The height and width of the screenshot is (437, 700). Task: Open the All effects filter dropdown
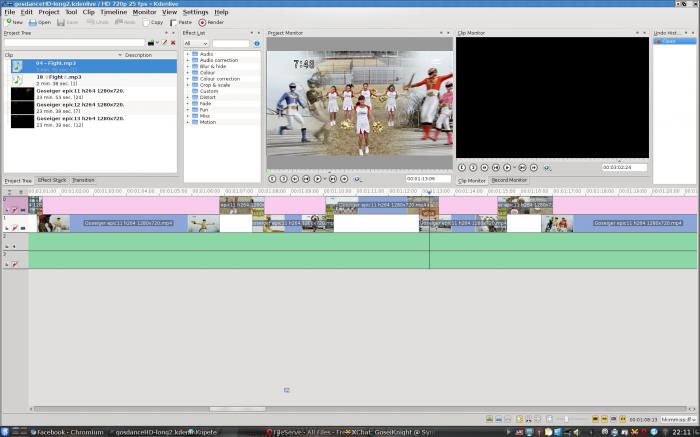(196, 43)
